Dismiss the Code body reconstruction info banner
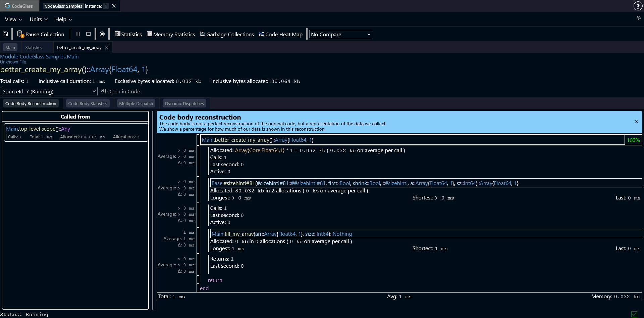This screenshot has height=318, width=644. coord(636,122)
